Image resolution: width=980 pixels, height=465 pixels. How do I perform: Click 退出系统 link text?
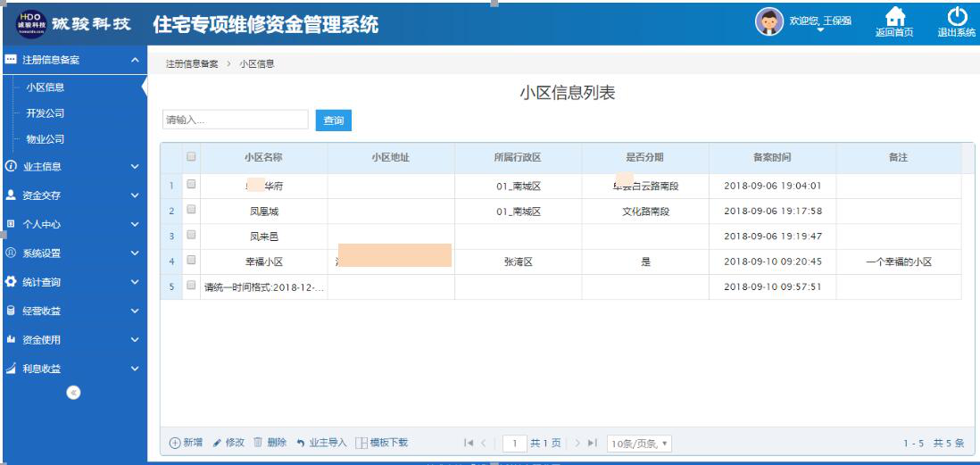coord(956,33)
